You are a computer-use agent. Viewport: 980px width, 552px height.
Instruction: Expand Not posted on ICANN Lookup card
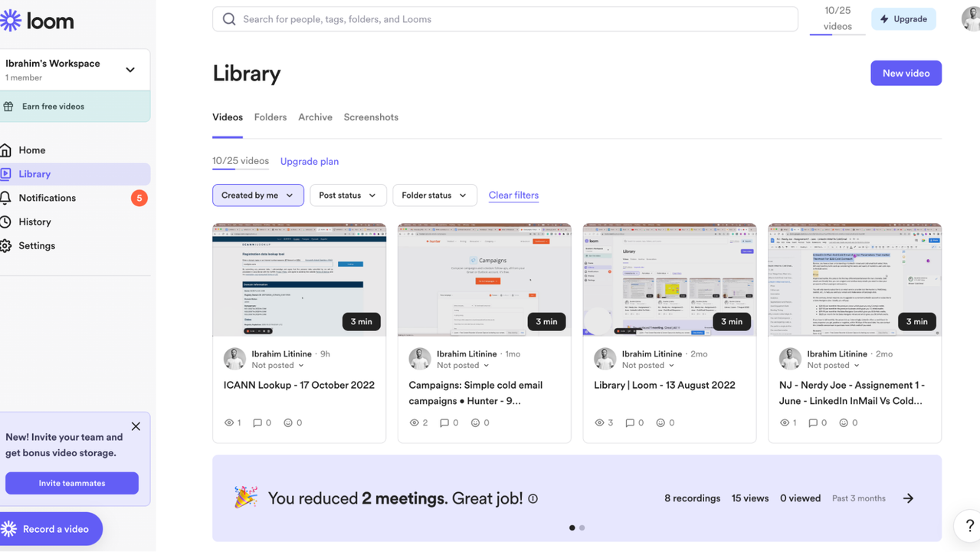pos(277,366)
